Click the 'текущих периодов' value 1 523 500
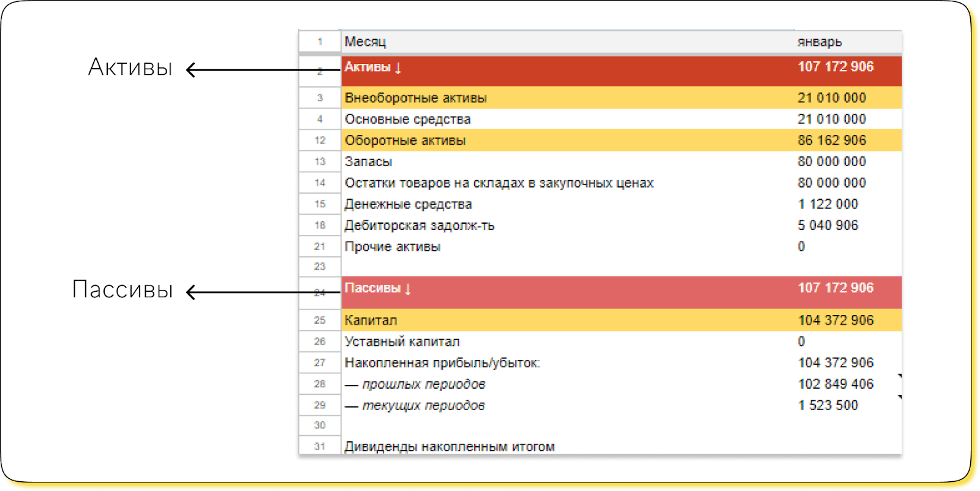This screenshot has width=980, height=491. (x=827, y=406)
